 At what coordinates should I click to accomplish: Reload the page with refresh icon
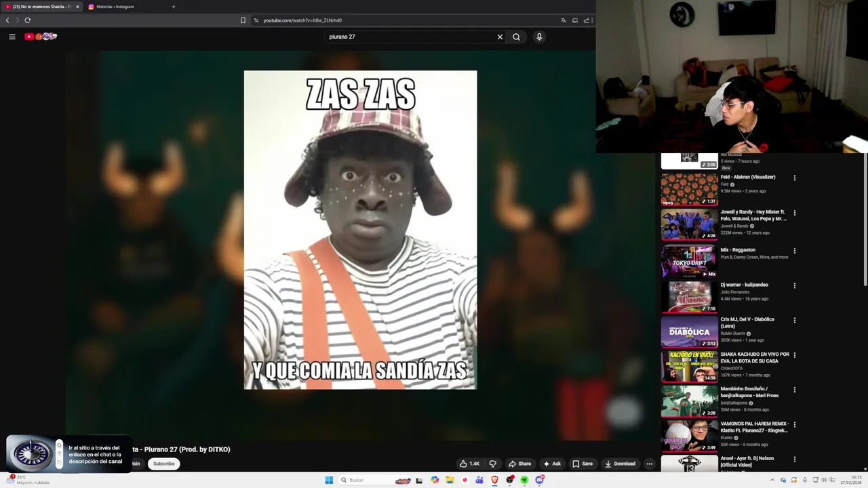(28, 20)
